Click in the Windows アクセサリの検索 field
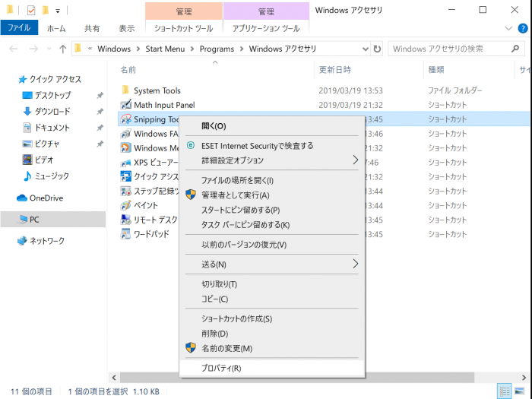The height and width of the screenshot is (399, 532). coord(456,49)
